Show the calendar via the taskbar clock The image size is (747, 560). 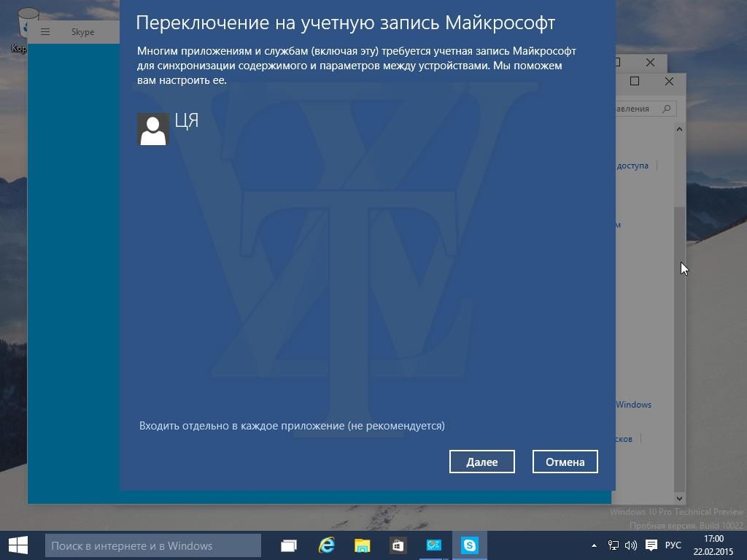click(x=713, y=545)
